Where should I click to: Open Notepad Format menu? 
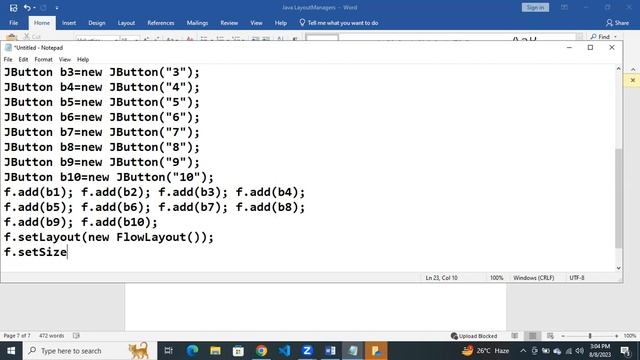point(43,60)
